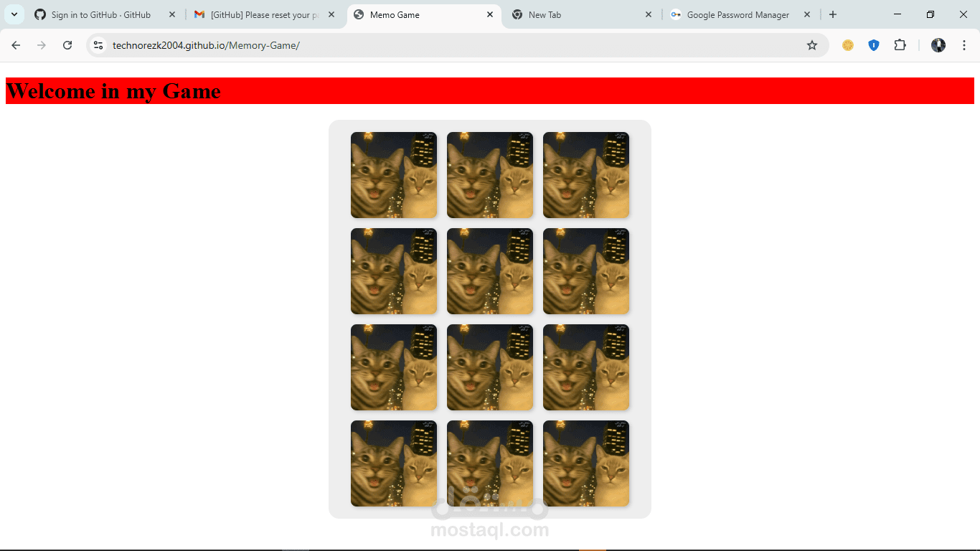
Task: Open the GitHub sign in tab
Action: (100, 14)
